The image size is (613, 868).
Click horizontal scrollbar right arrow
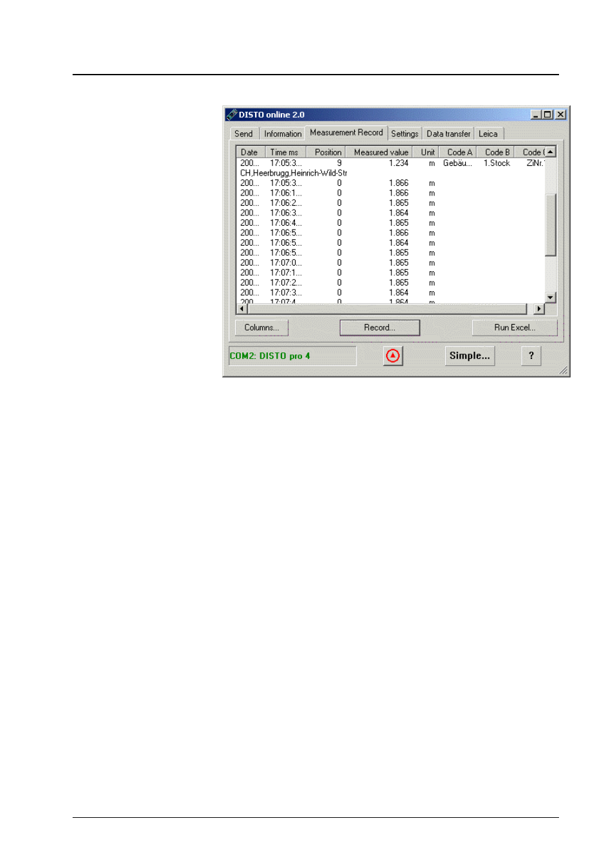click(539, 309)
